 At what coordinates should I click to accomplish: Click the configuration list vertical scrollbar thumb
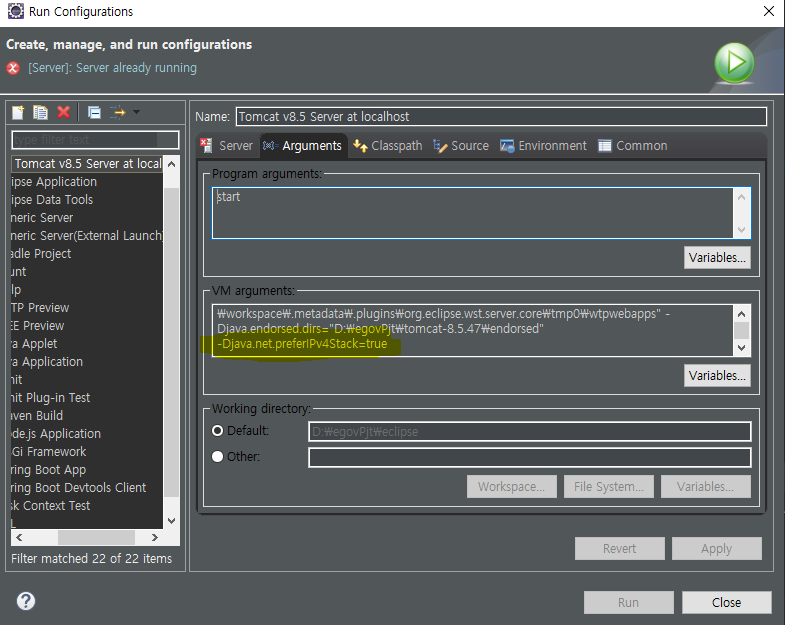172,342
